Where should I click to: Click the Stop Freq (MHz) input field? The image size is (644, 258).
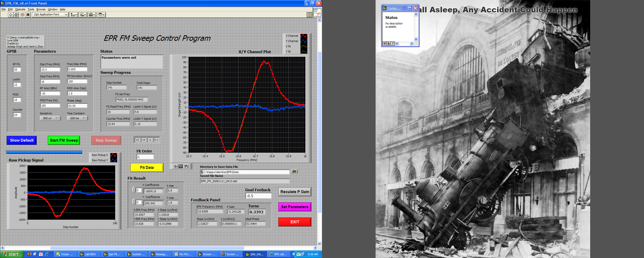pos(50,82)
